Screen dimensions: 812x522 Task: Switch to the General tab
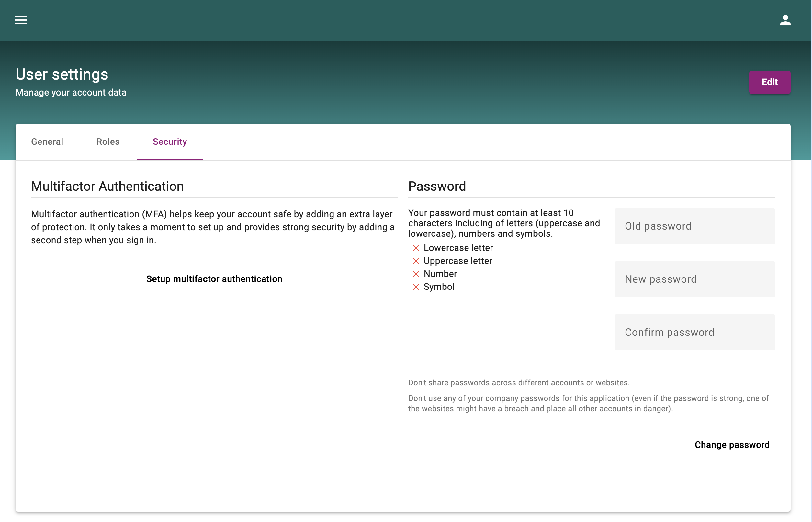pos(47,142)
